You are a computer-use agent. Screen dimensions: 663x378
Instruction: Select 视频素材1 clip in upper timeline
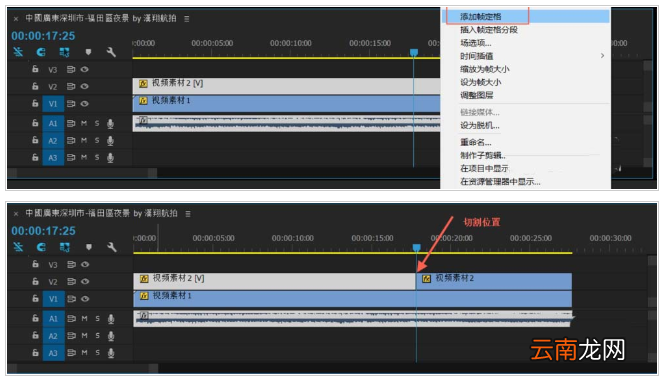click(x=287, y=104)
